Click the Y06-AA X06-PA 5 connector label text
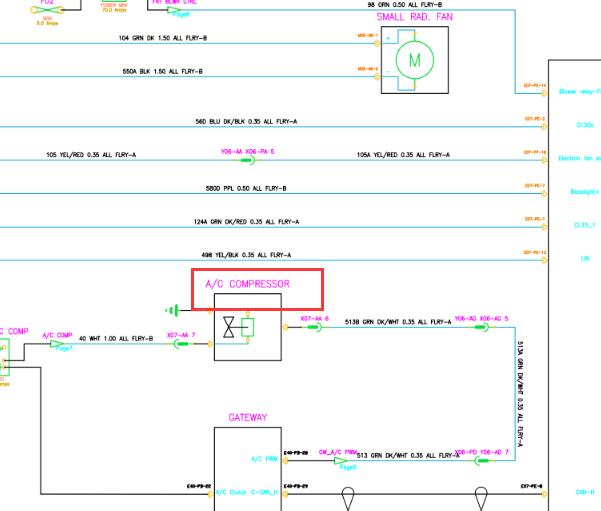 248,151
